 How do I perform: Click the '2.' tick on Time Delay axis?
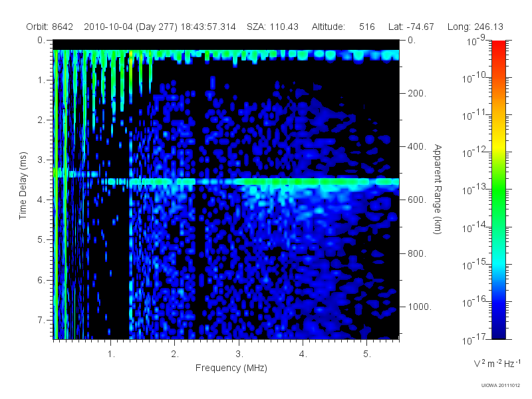(41, 120)
